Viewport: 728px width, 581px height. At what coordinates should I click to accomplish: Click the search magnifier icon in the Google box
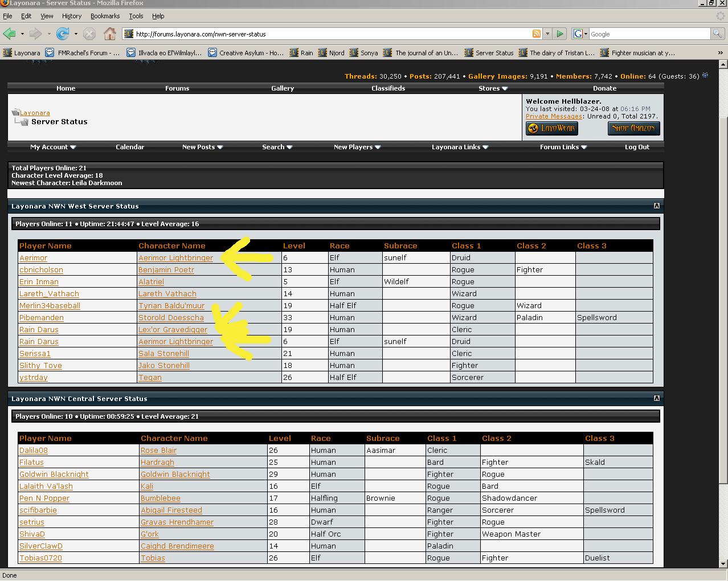tap(717, 34)
